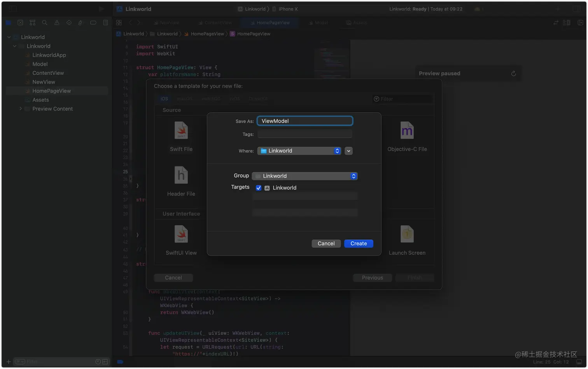Click the add editor on right icon
Screen dimensions: 588x369
click(580, 23)
